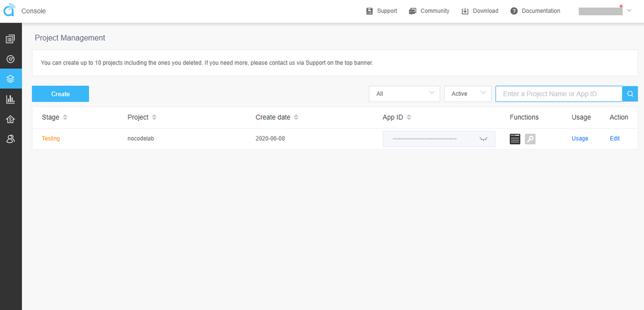Open the Agora logo home

[x=10, y=10]
